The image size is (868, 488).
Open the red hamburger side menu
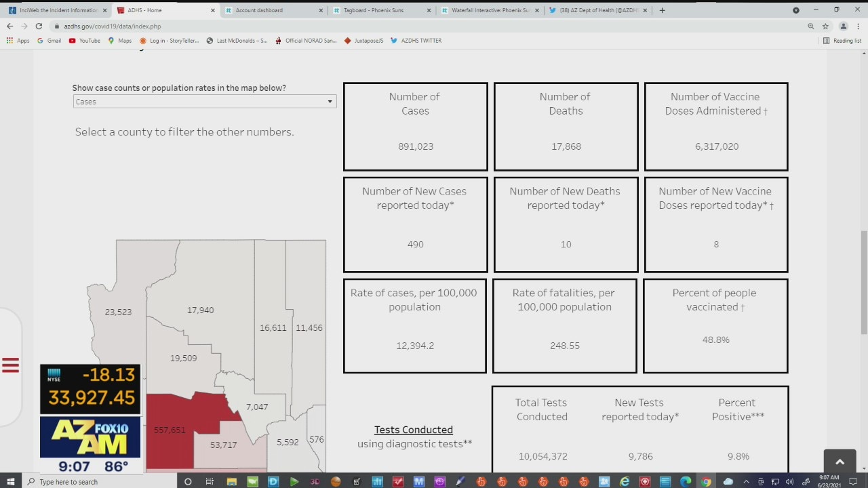pos(10,365)
